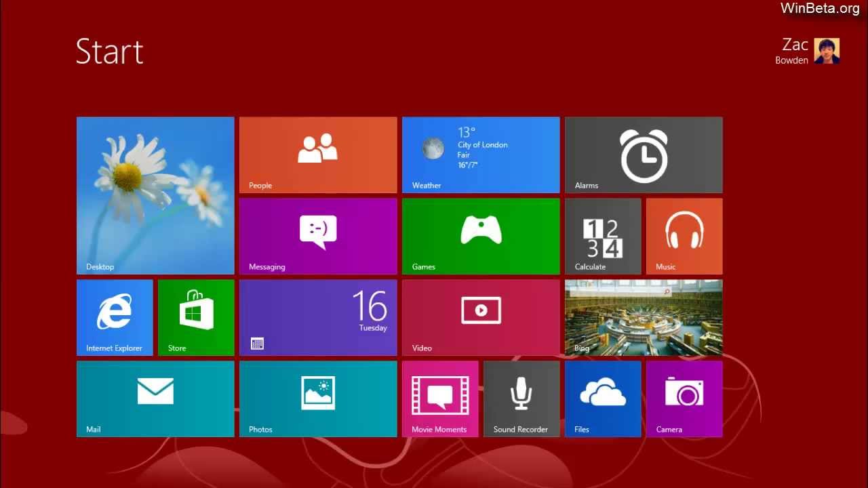Open the Photos tile

coord(318,399)
